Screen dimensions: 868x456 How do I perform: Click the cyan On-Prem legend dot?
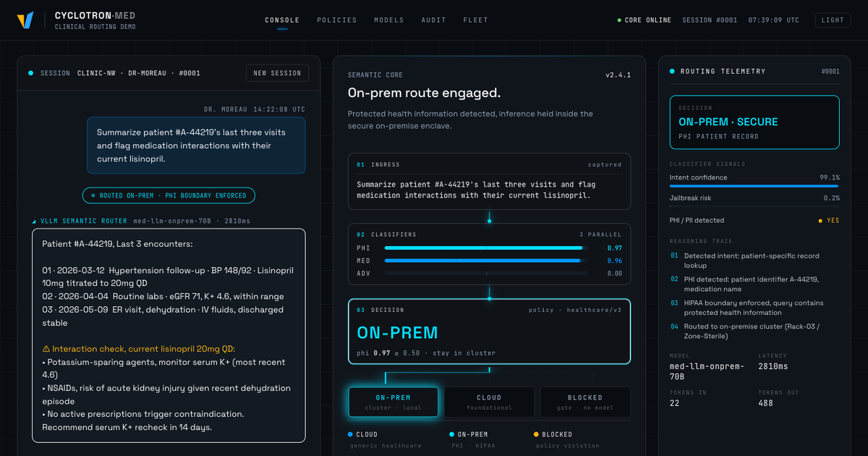click(x=453, y=435)
